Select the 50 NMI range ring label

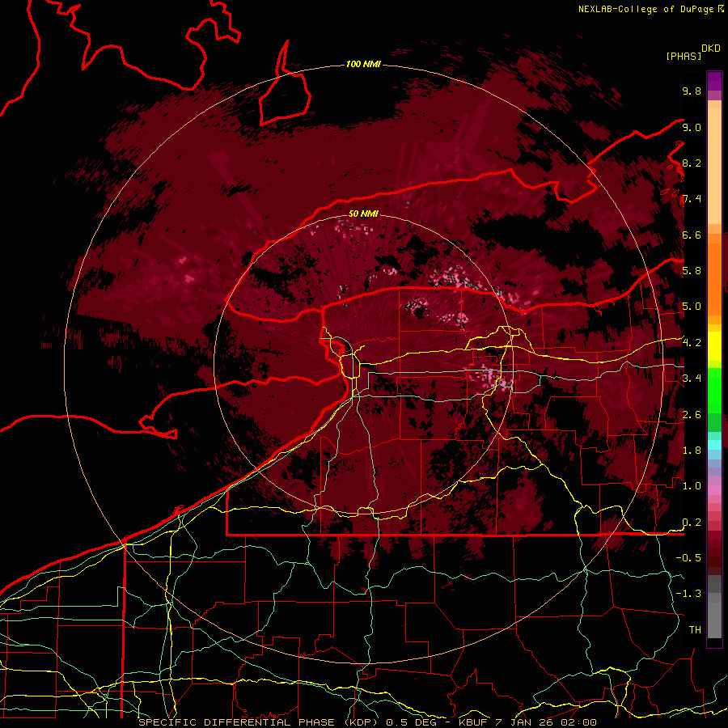[x=363, y=214]
